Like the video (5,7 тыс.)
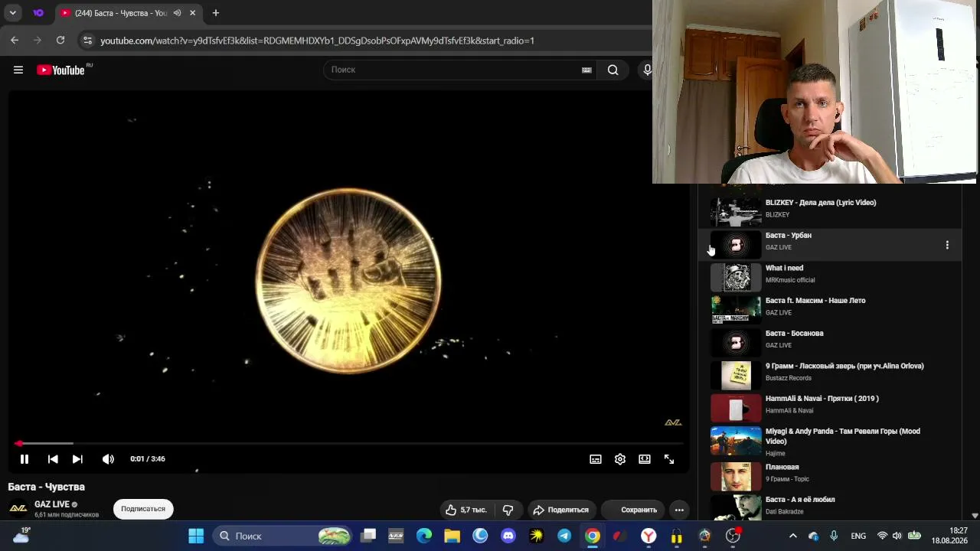Screen dimensions: 980x551 click(x=465, y=510)
